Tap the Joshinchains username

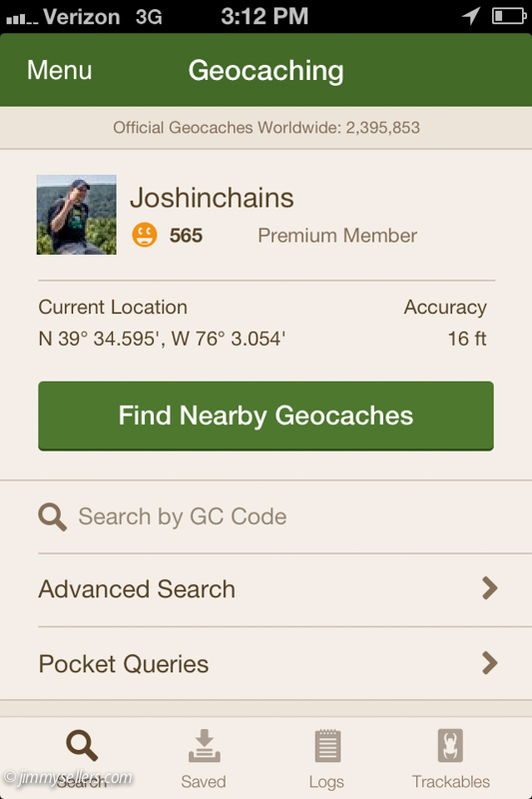point(212,198)
